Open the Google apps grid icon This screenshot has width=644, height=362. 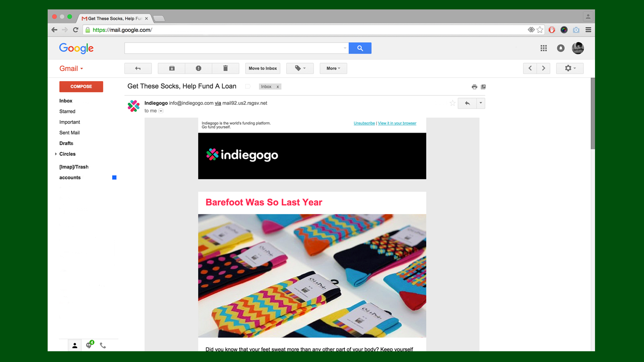(544, 48)
